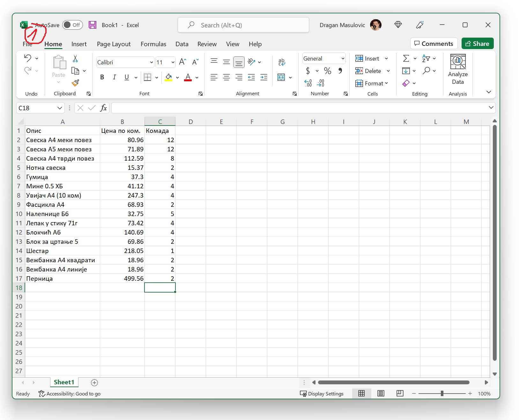519x420 pixels.
Task: Click the AutoSum sigma icon
Action: (406, 58)
